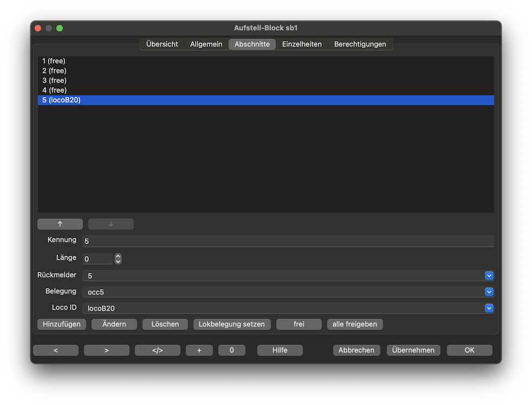
Task: Click into the Kennung text field
Action: [287, 241]
